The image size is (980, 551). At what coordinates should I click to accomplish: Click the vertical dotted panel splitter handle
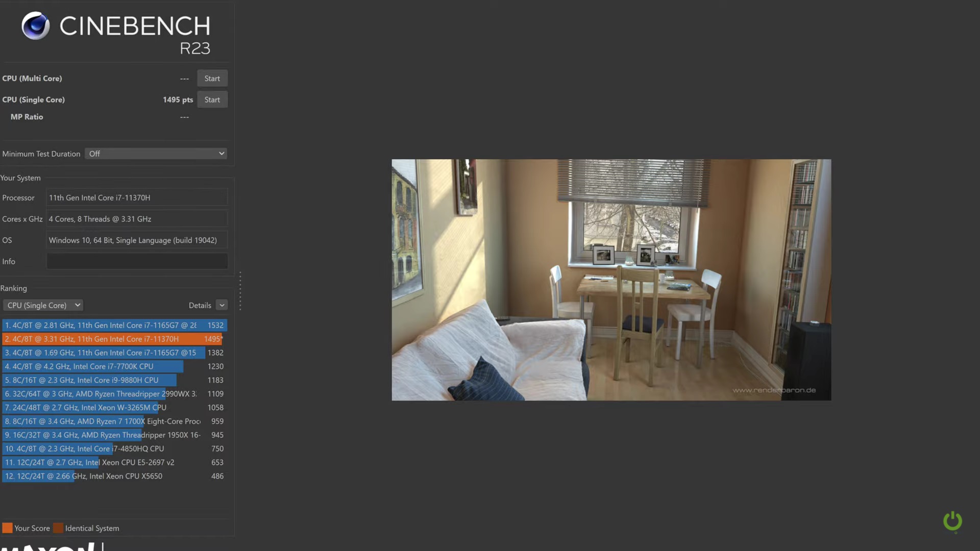[240, 291]
